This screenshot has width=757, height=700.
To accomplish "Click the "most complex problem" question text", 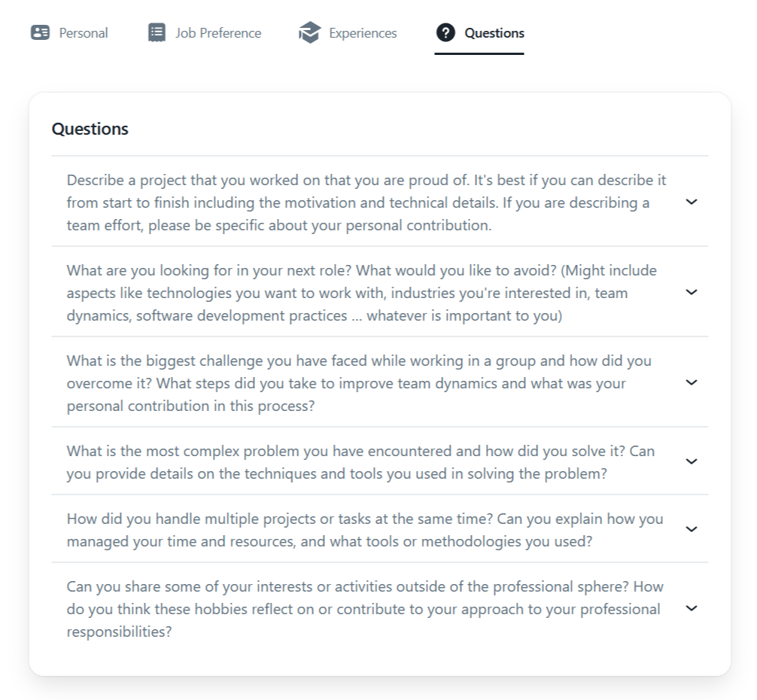I will (360, 462).
